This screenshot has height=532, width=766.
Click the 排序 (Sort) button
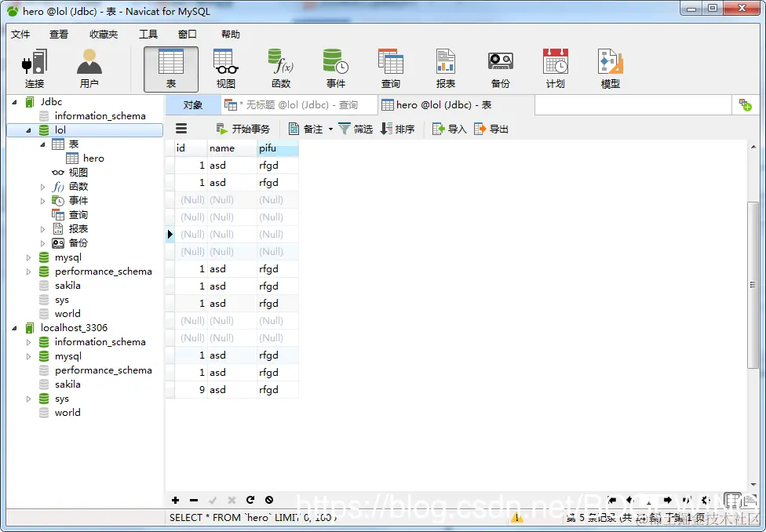pos(398,129)
